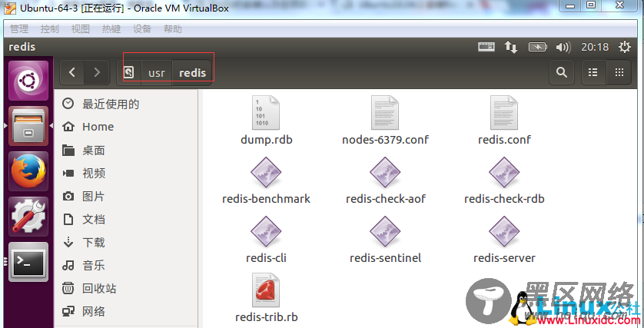Click the redis-benchmark file name
The image size is (644, 328).
coord(266,199)
